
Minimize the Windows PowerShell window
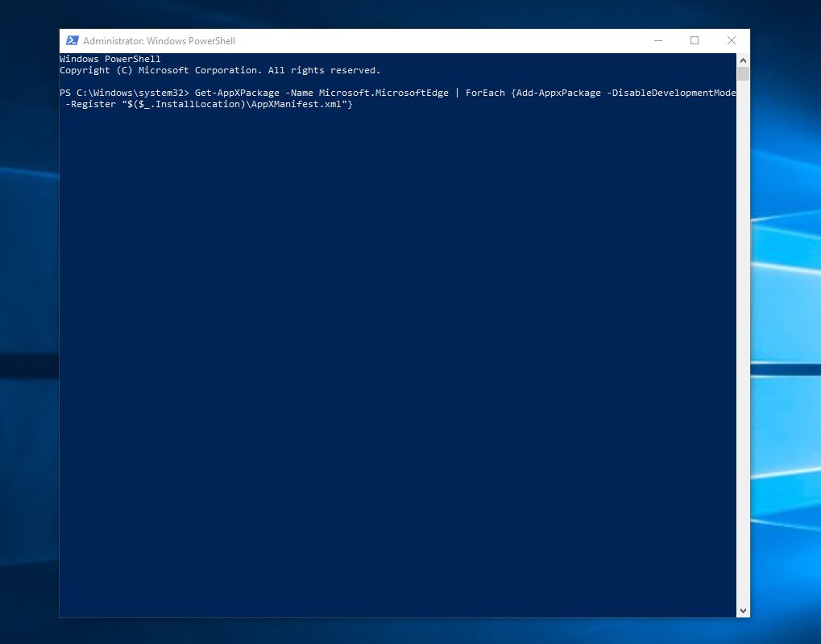(x=658, y=41)
